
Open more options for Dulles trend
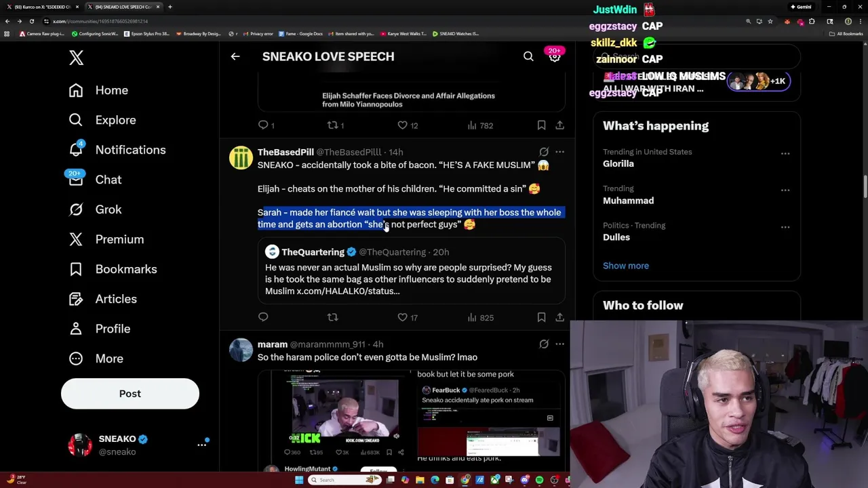click(x=785, y=226)
